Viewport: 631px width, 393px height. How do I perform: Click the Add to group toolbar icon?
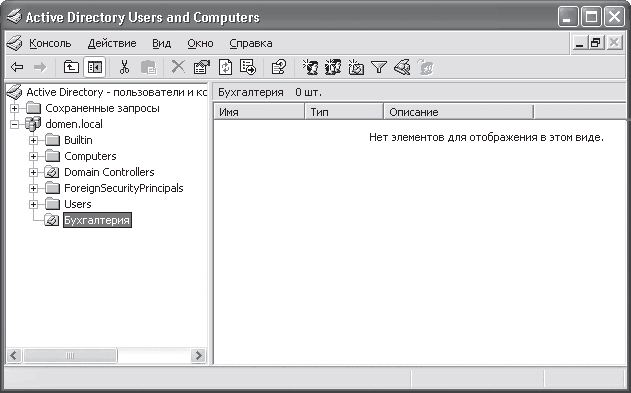pyautogui.click(x=425, y=67)
